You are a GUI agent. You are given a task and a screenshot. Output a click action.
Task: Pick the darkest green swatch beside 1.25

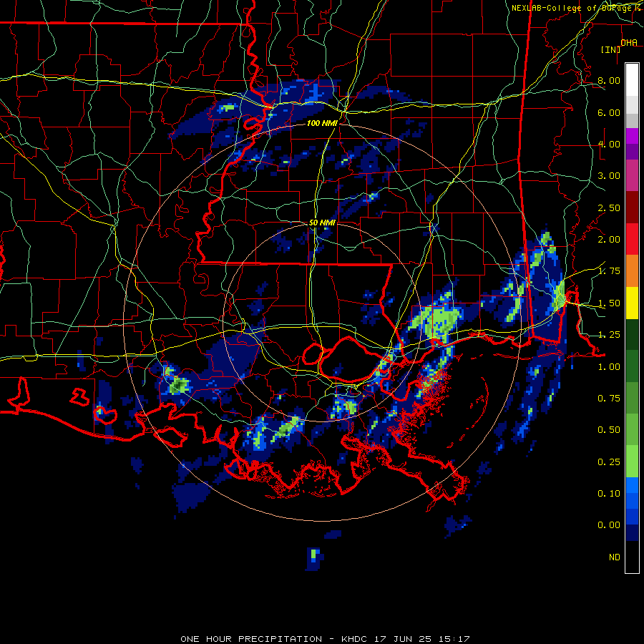point(632,334)
